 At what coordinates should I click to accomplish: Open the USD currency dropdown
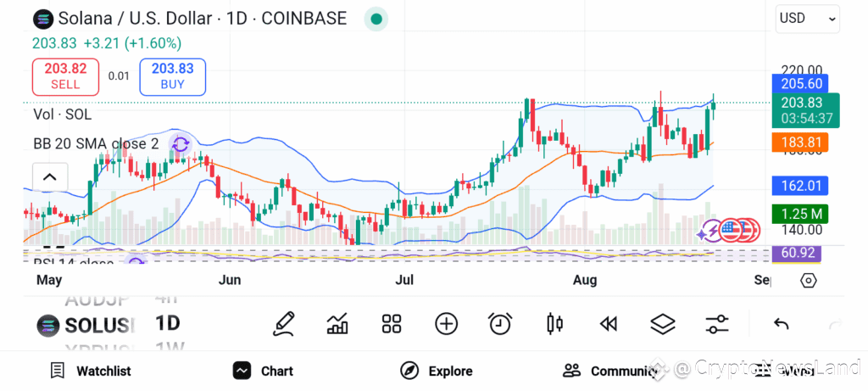(808, 19)
